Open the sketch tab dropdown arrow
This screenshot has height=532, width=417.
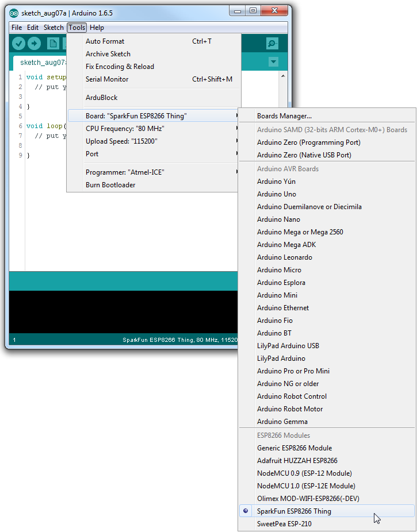[x=273, y=62]
